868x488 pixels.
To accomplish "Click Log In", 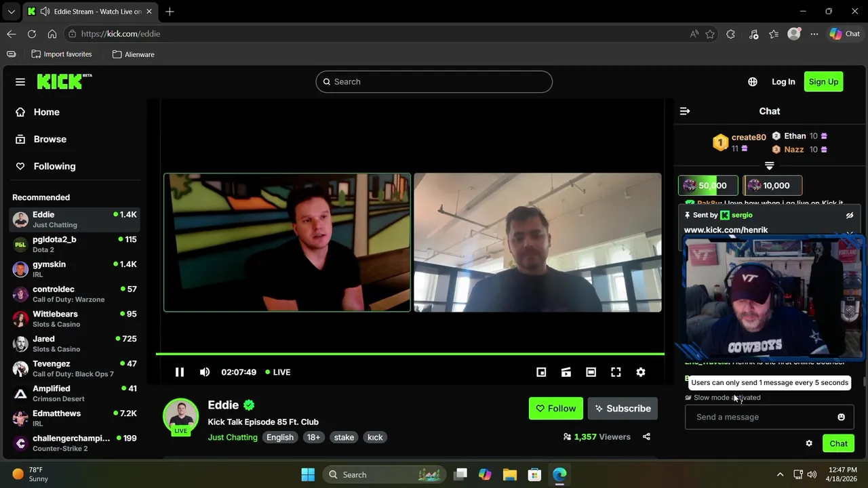I will coord(783,82).
